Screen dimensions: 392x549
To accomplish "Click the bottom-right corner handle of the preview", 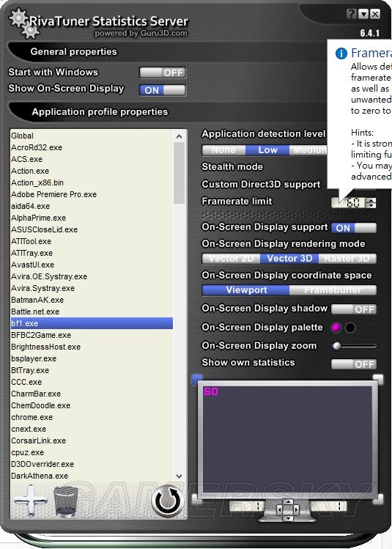I will coord(378,498).
